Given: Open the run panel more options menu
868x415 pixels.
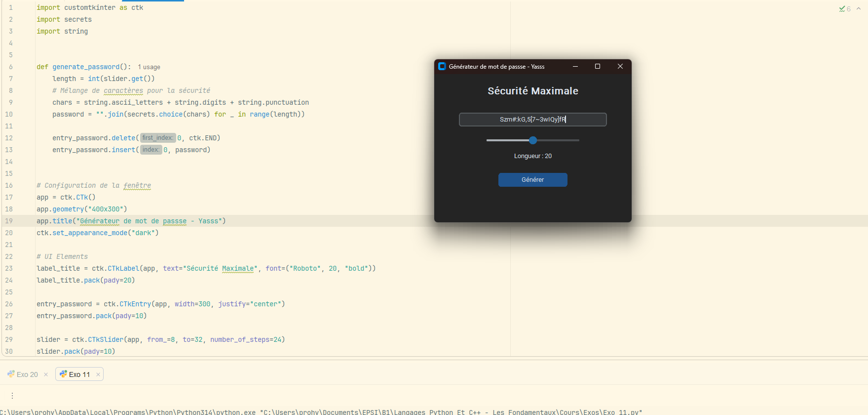Looking at the screenshot, I should 12,396.
